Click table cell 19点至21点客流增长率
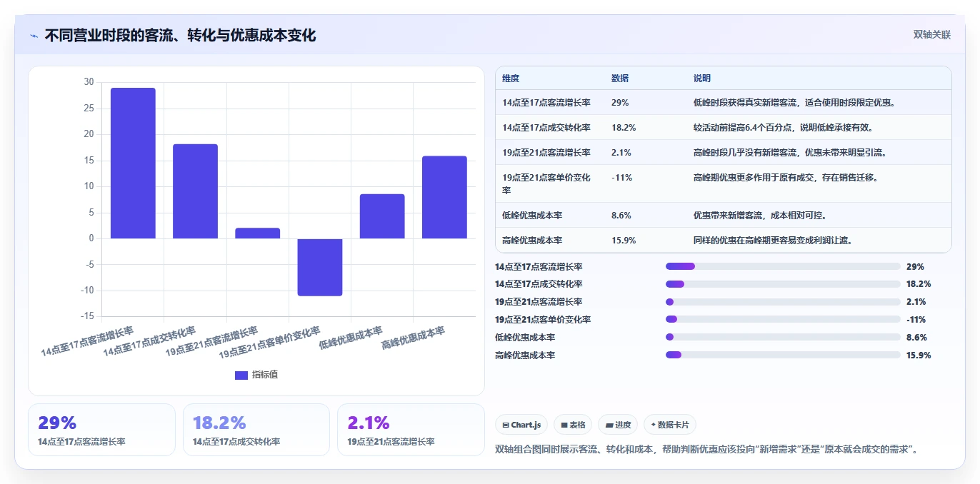980x484 pixels. coord(546,153)
